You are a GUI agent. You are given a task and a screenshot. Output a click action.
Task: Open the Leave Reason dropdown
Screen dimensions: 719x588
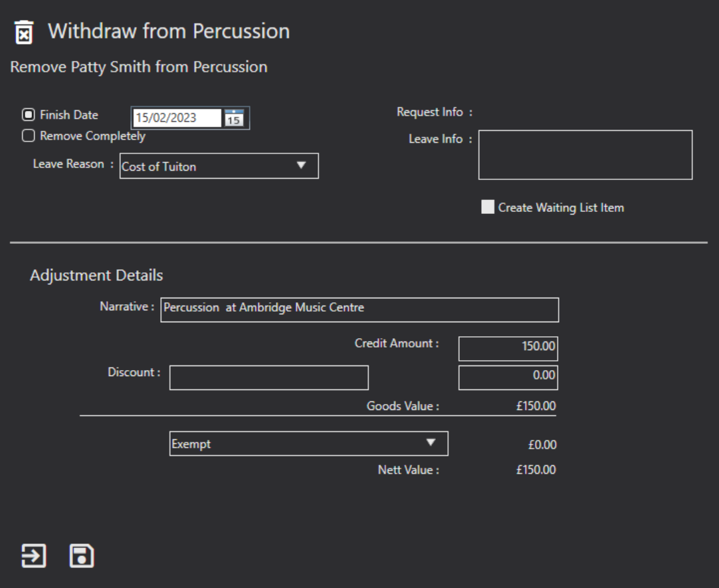219,166
